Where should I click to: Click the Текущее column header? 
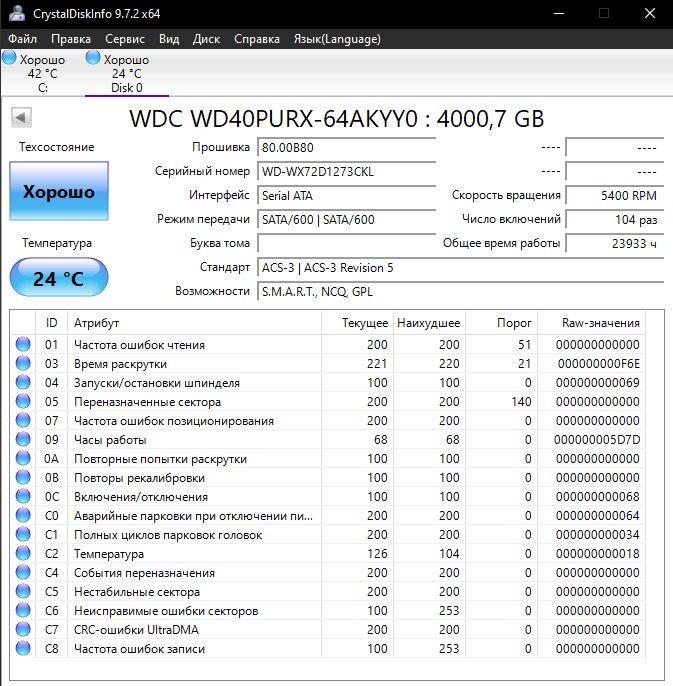358,323
